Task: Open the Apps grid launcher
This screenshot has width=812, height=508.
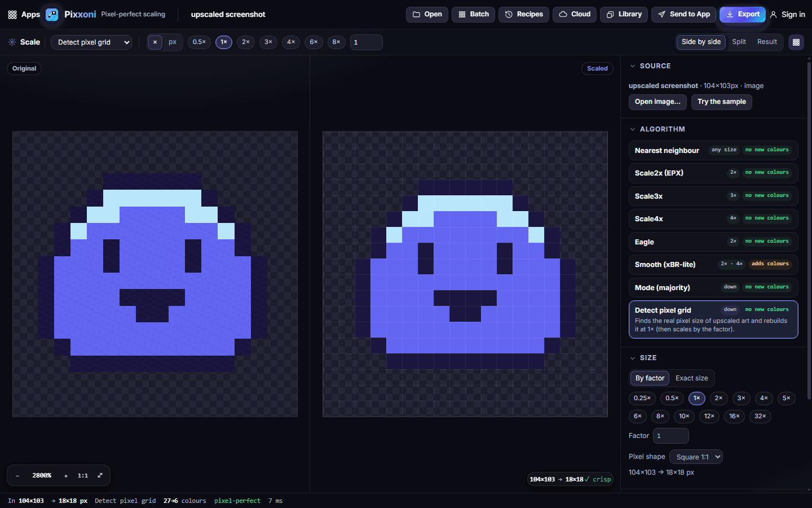Action: (24, 14)
